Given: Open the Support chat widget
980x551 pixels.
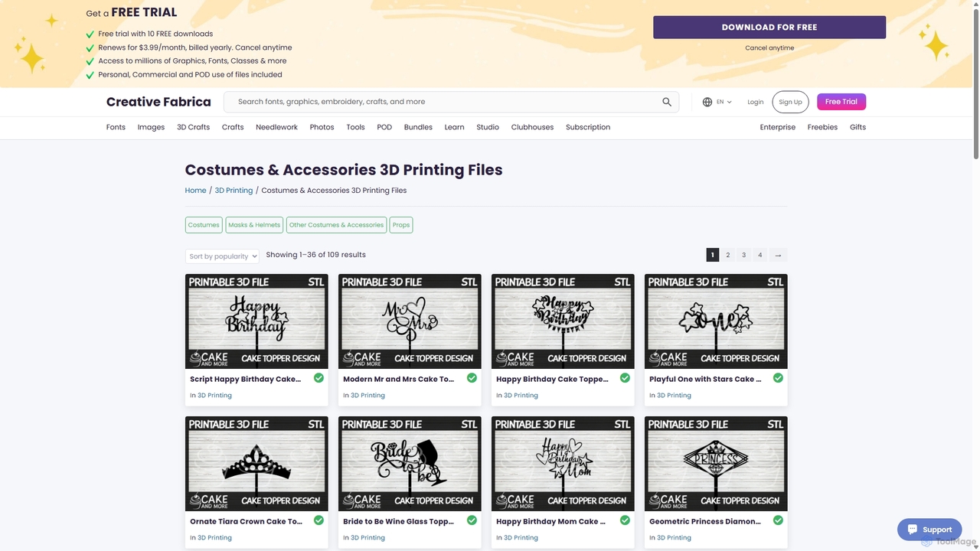Looking at the screenshot, I should coord(929,529).
